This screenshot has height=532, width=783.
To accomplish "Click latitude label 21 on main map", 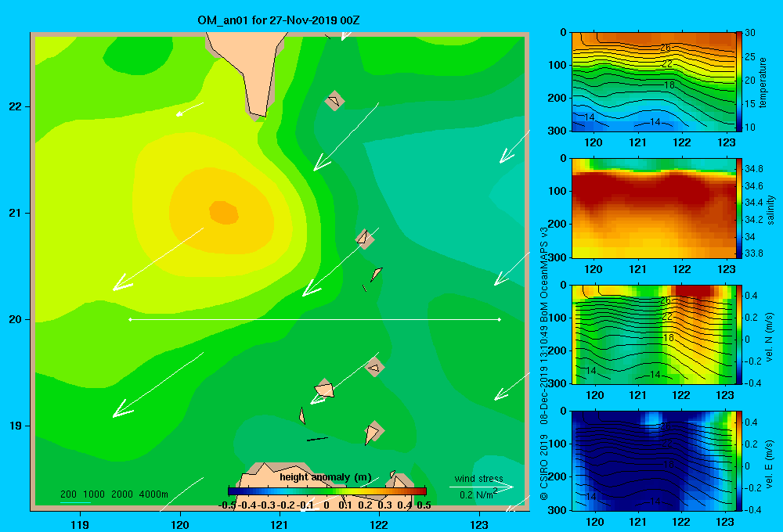I will (16, 213).
